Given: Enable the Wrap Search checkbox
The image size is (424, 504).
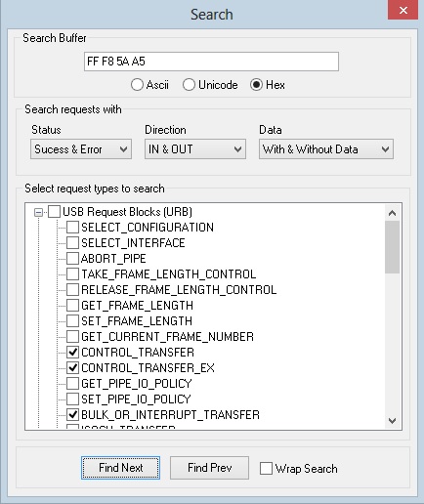Looking at the screenshot, I should pos(266,469).
